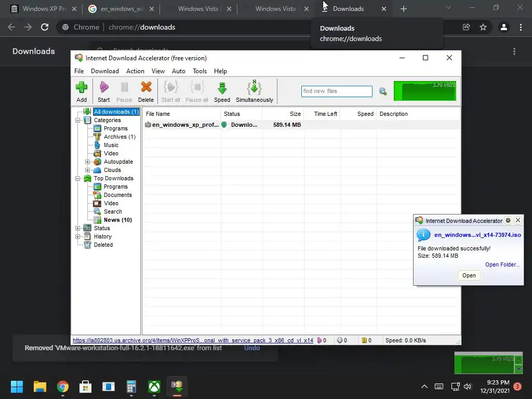532x399 pixels.
Task: Open Chrome's profile avatar icon
Action: tap(504, 27)
